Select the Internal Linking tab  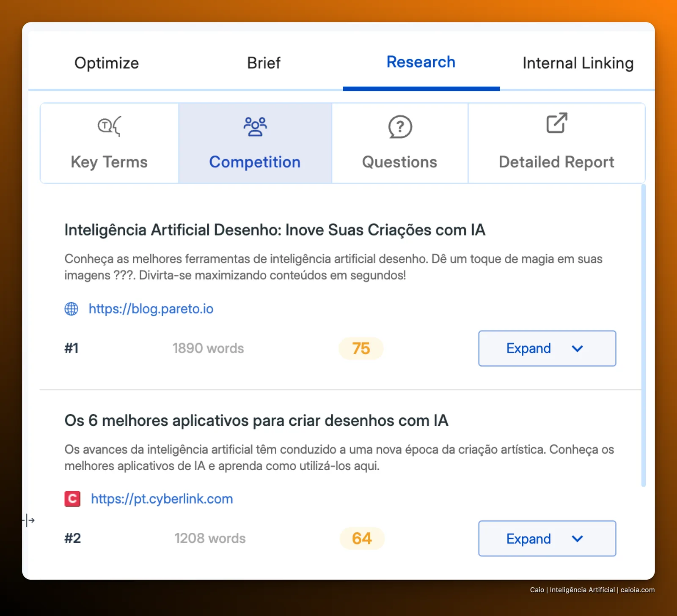(578, 63)
